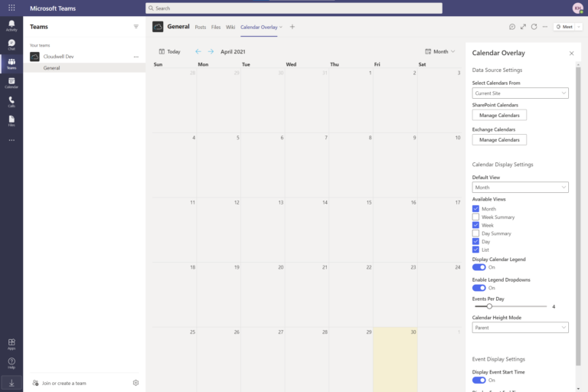Image resolution: width=588 pixels, height=392 pixels.
Task: Click Join or create a team
Action: tap(60, 383)
